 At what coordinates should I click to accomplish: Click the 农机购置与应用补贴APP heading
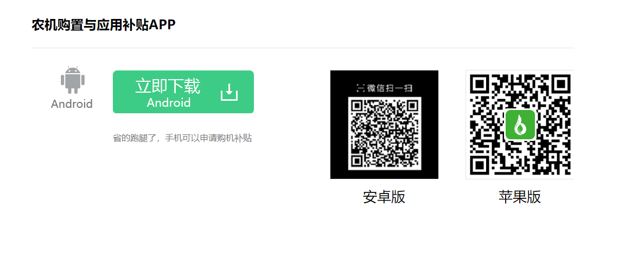point(104,25)
